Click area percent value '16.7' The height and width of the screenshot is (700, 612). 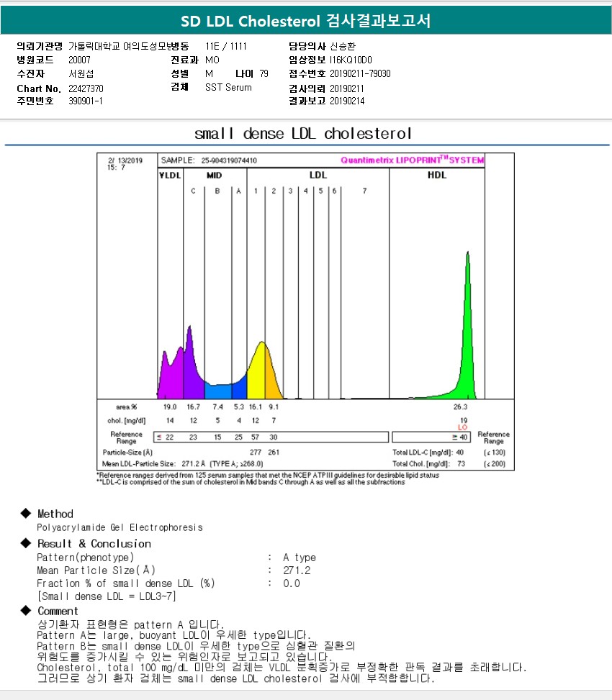(193, 407)
